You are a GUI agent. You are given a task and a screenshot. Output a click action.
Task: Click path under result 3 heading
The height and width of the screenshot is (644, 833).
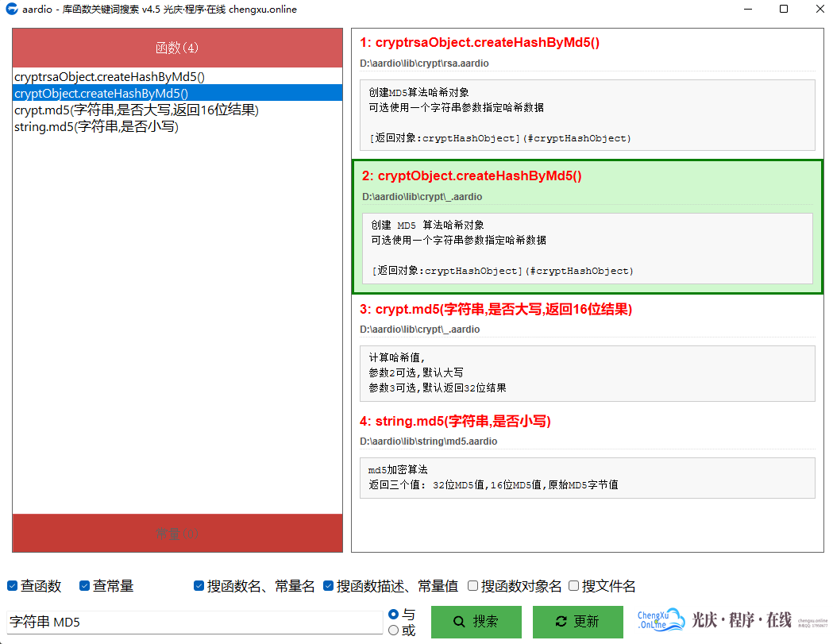coord(420,330)
